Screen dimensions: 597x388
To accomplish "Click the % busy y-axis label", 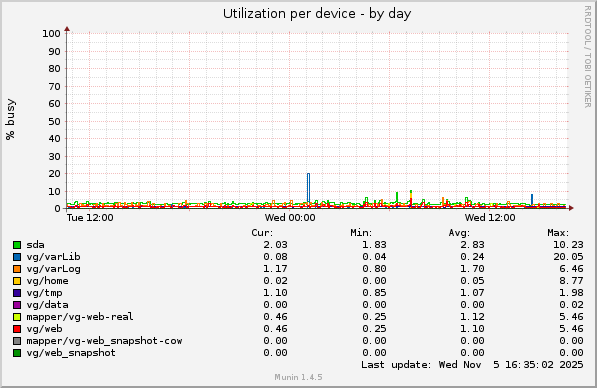I will 10,119.
